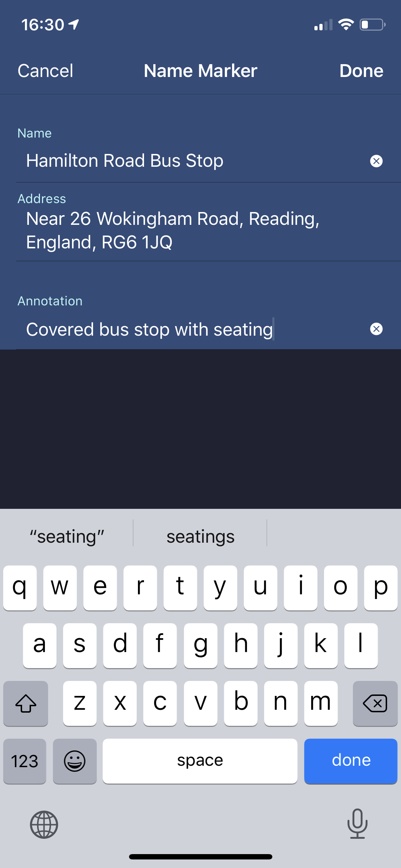Image resolution: width=401 pixels, height=868 pixels.
Task: Tap Done in the navigation bar
Action: point(361,71)
